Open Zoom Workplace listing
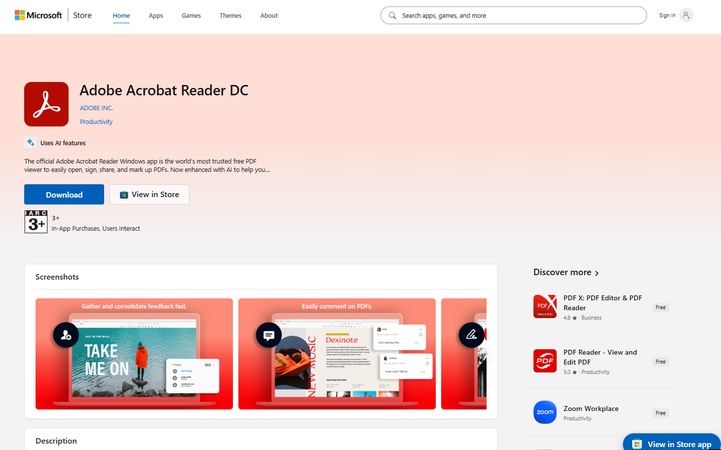This screenshot has height=450, width=721. (591, 408)
